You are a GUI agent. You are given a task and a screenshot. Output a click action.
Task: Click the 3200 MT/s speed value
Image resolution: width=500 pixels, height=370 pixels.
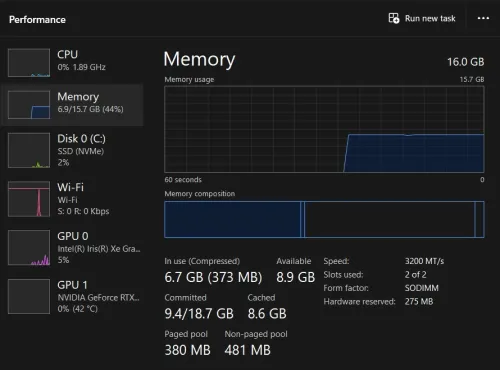pos(424,261)
